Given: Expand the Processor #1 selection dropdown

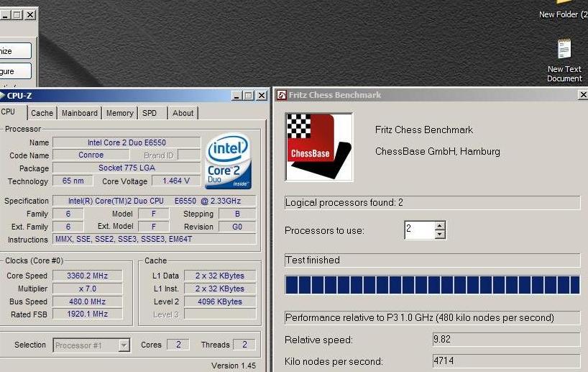Looking at the screenshot, I should coord(124,345).
